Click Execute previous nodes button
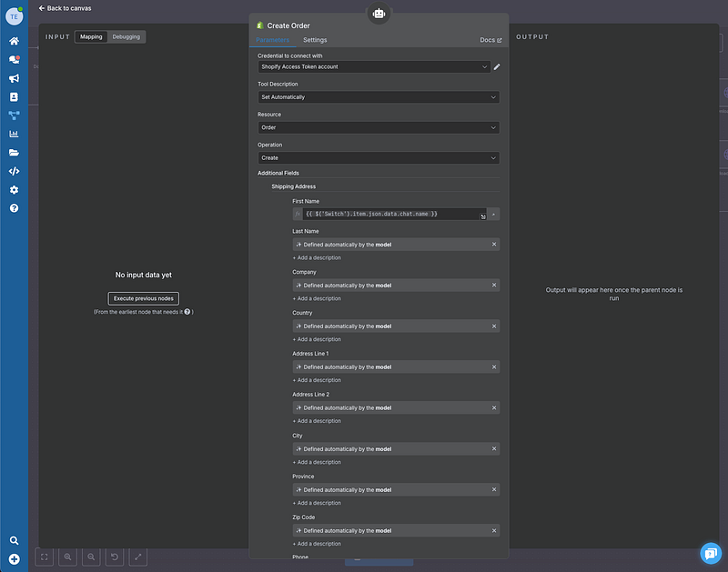The width and height of the screenshot is (728, 572). tap(144, 298)
